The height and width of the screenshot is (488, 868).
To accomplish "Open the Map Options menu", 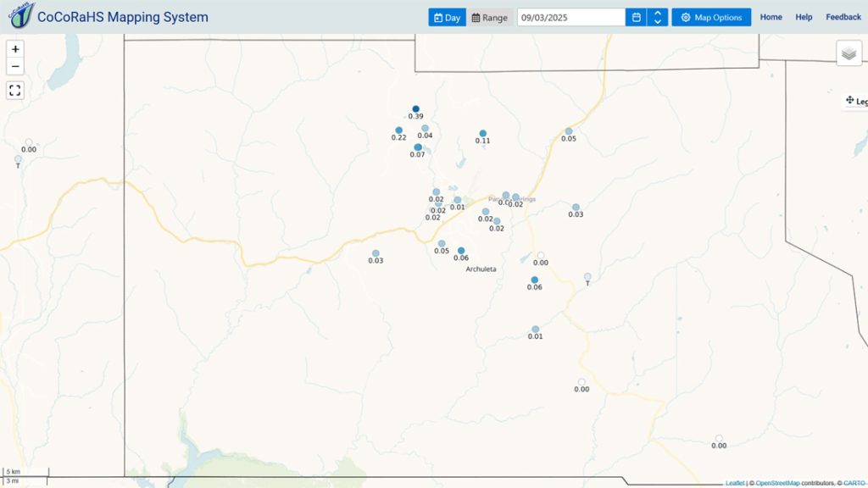I will (x=711, y=17).
